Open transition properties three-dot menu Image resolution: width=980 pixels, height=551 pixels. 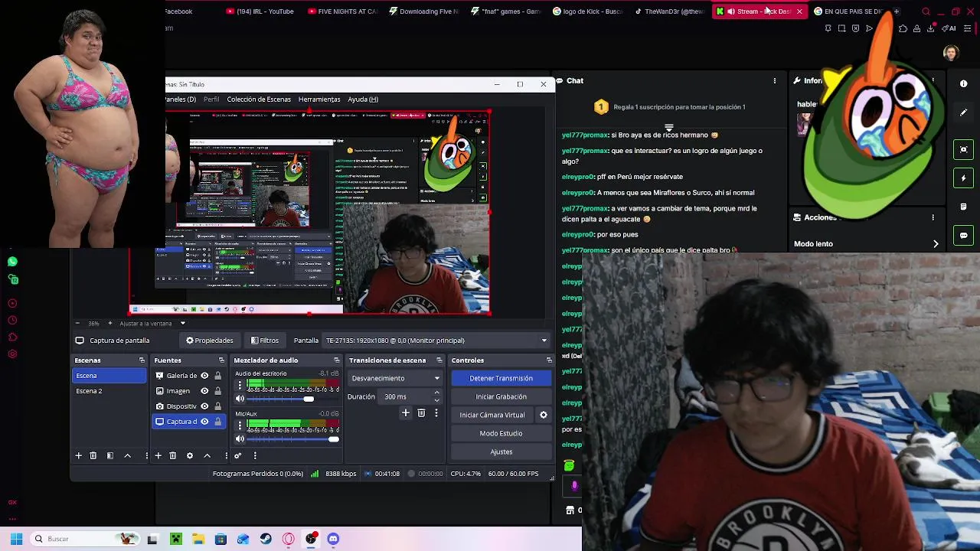436,413
